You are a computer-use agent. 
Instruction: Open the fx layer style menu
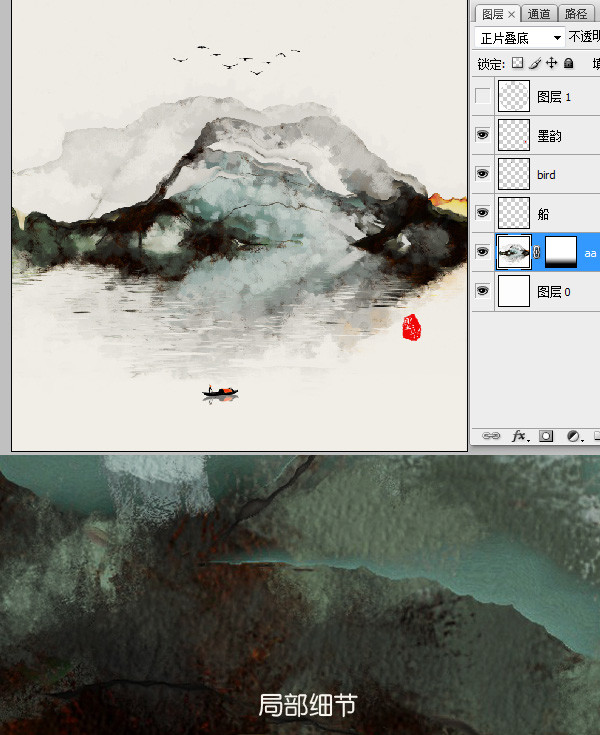tap(520, 436)
